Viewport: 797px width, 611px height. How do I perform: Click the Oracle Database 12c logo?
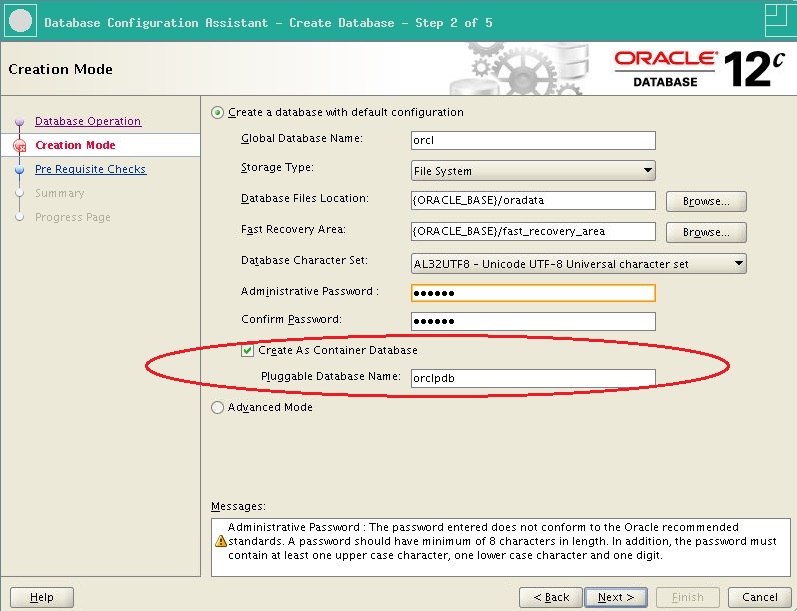coord(699,69)
